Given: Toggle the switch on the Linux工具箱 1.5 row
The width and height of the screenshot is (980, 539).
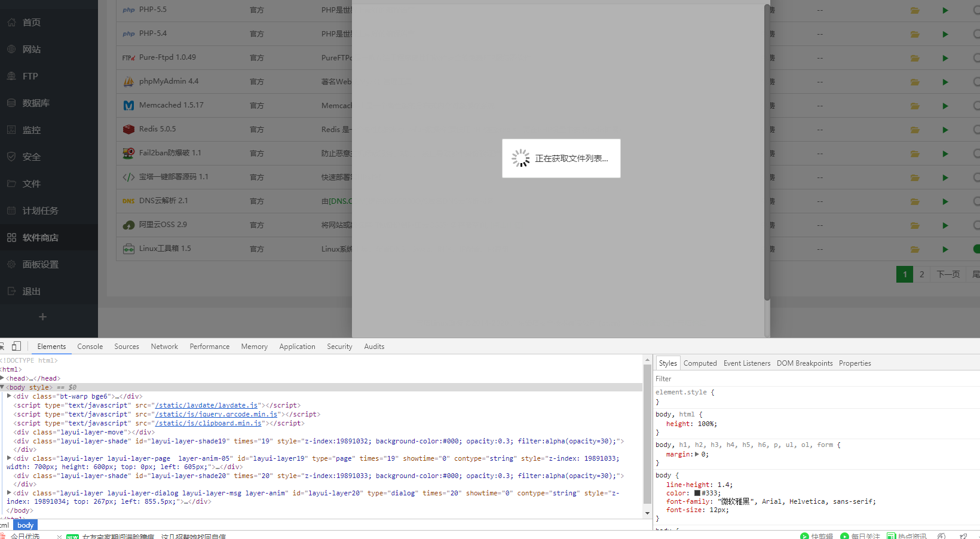Looking at the screenshot, I should click(976, 249).
